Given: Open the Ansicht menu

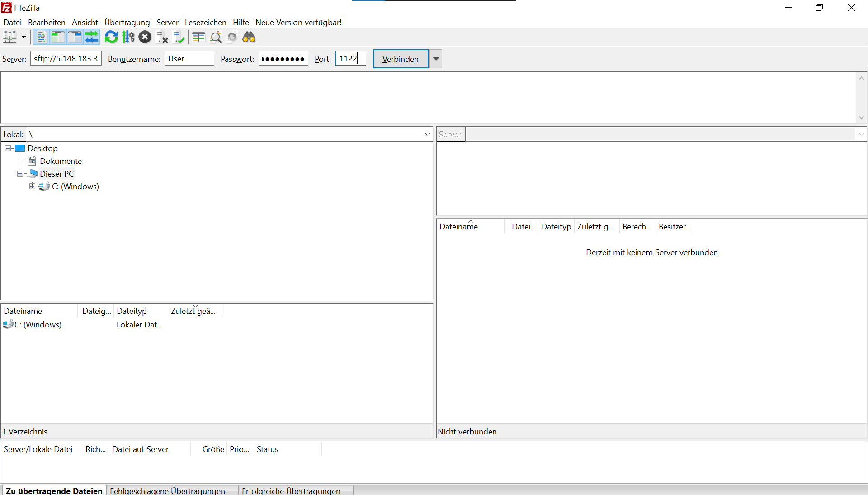Looking at the screenshot, I should (85, 23).
